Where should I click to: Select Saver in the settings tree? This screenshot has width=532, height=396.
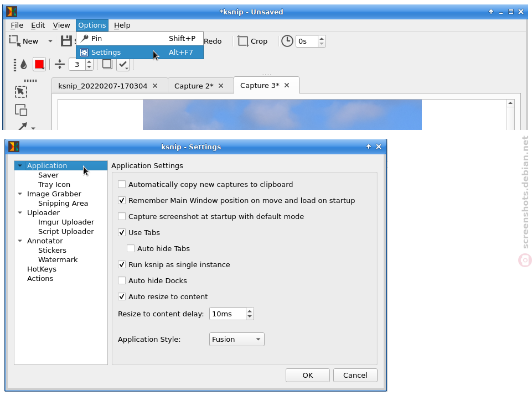point(49,175)
